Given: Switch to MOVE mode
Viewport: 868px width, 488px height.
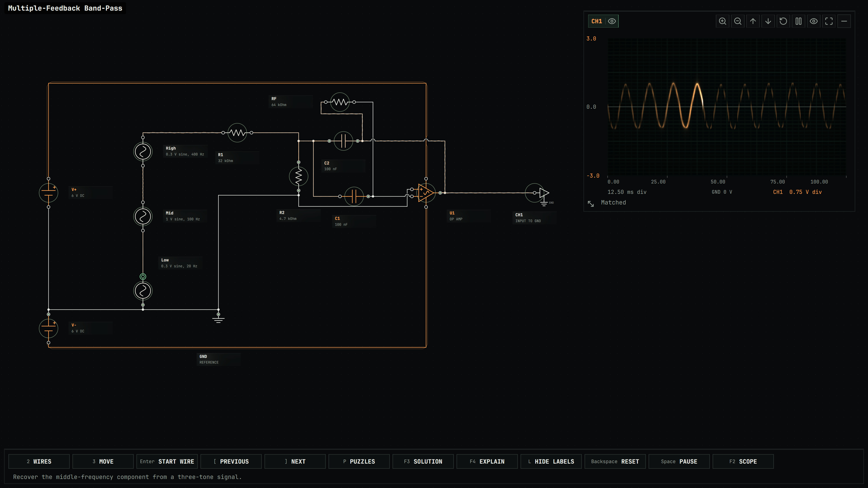Looking at the screenshot, I should pyautogui.click(x=103, y=461).
